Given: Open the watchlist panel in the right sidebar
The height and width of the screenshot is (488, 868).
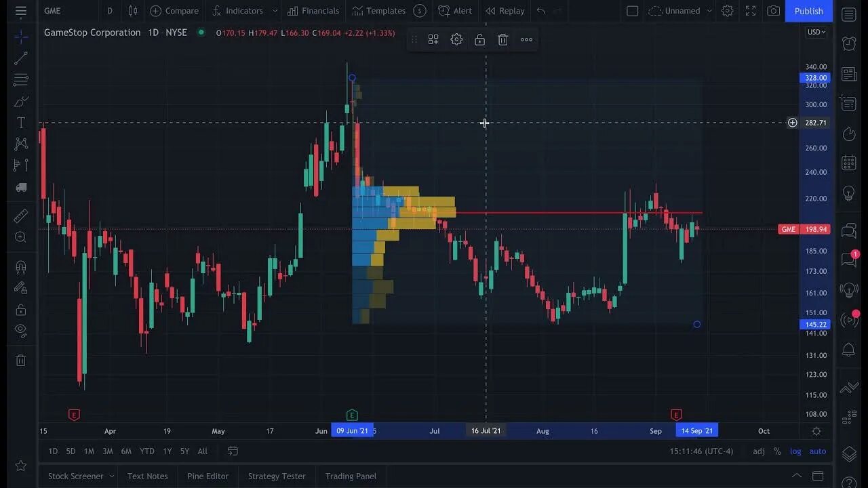Looking at the screenshot, I should (848, 15).
